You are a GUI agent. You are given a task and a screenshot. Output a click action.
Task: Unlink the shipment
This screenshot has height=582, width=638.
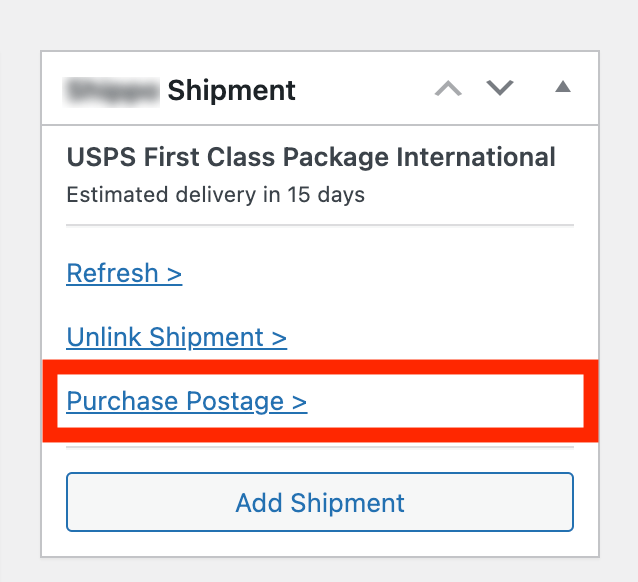[x=176, y=337]
